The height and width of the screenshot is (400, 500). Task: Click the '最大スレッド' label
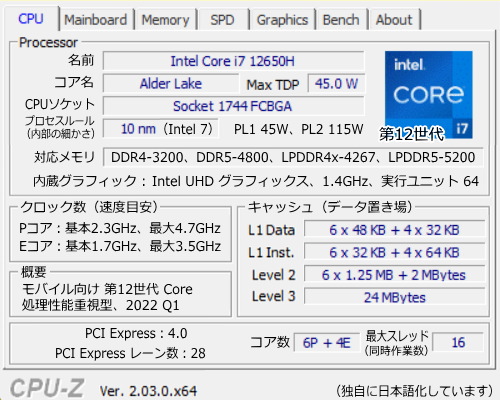tap(397, 336)
